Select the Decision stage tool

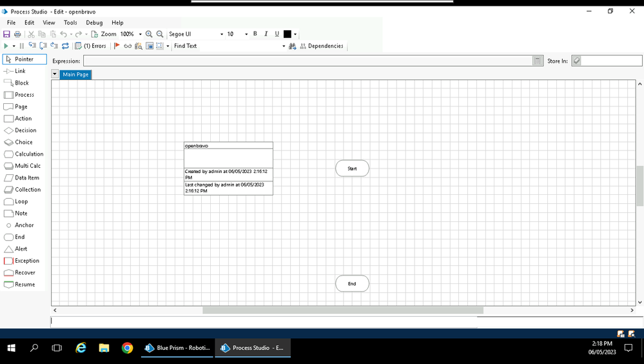tap(24, 130)
